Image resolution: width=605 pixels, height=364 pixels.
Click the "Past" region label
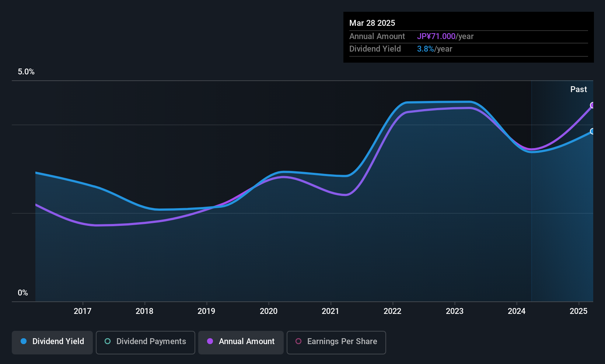(578, 90)
